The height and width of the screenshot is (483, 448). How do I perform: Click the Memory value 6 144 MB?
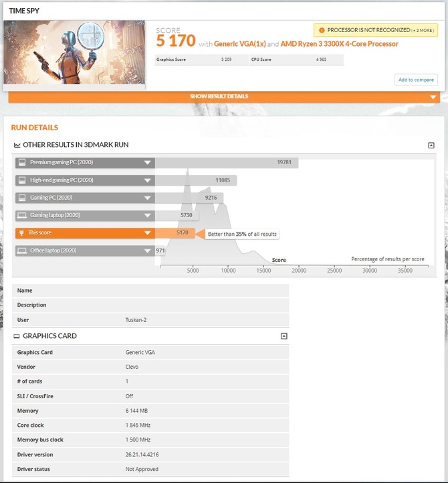coord(136,411)
